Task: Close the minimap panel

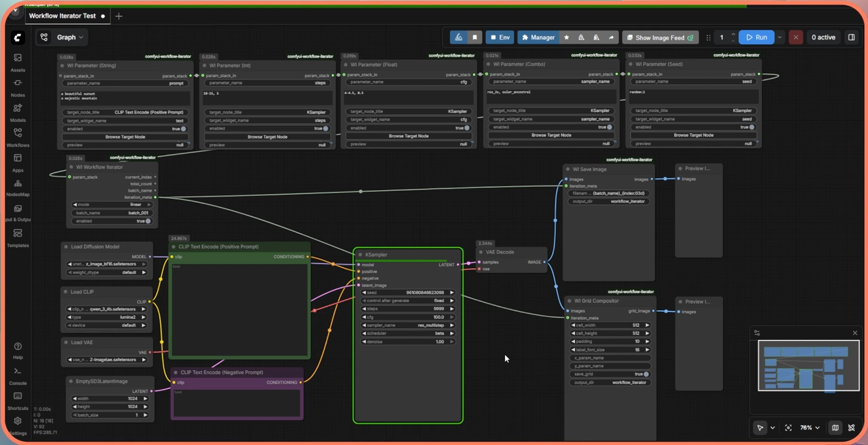Action: coord(855,333)
